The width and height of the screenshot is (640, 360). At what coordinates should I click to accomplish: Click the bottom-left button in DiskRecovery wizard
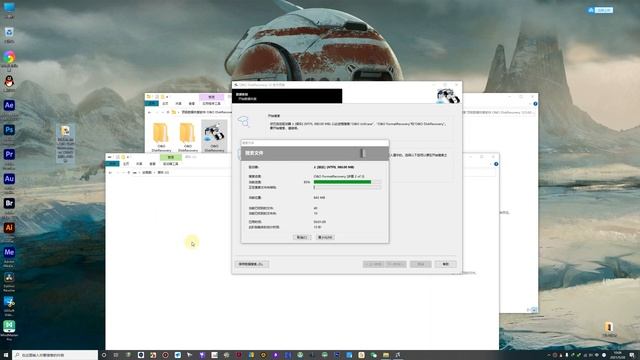click(251, 264)
